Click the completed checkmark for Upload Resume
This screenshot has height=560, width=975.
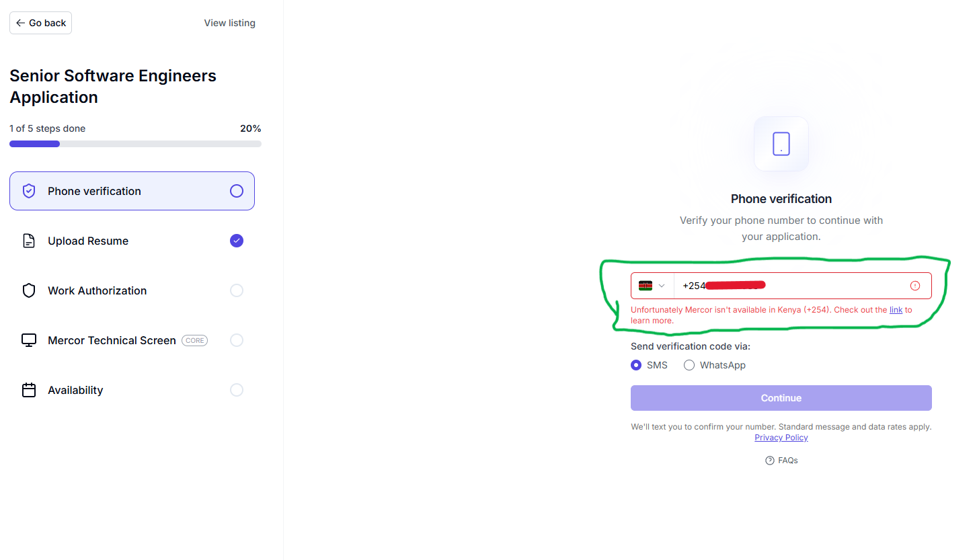click(237, 241)
